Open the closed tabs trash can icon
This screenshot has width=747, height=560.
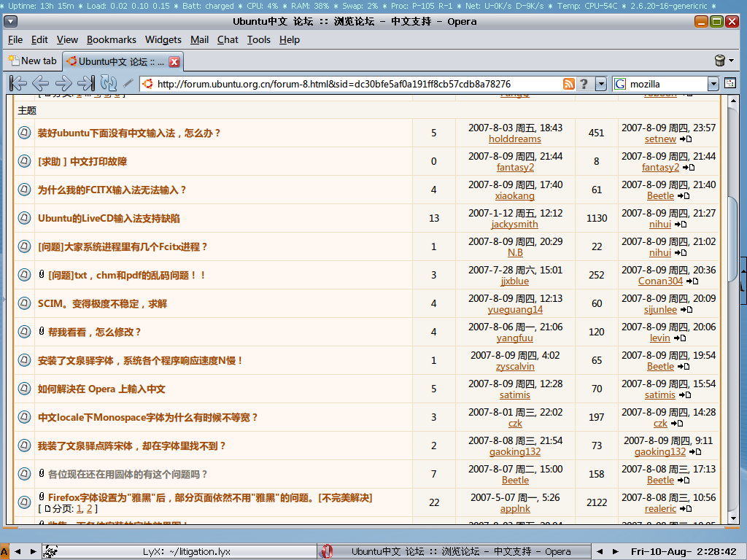click(x=720, y=61)
